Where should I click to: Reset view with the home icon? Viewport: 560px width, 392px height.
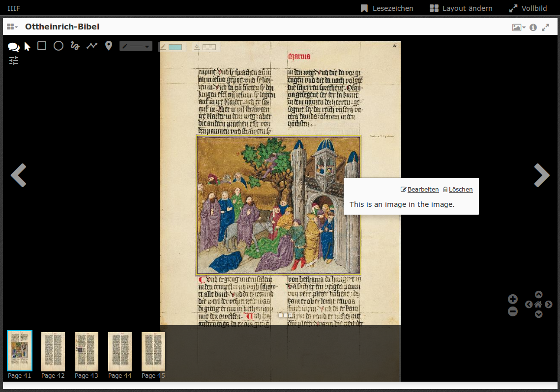(538, 304)
